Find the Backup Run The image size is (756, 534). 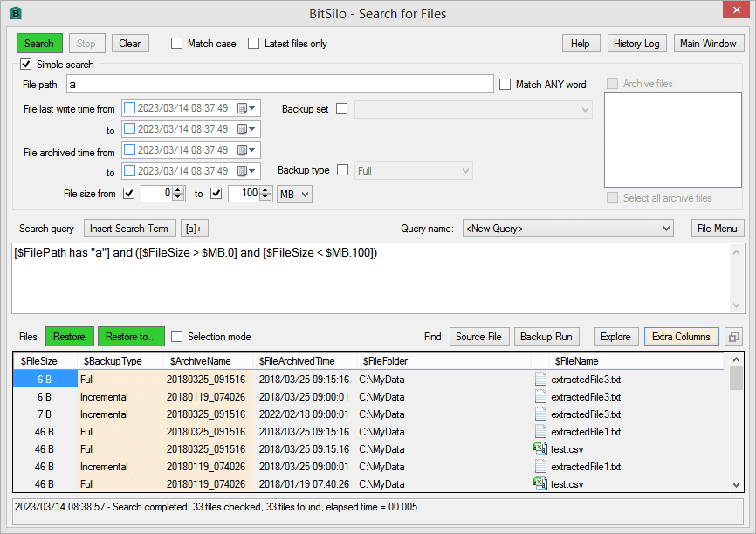[546, 337]
